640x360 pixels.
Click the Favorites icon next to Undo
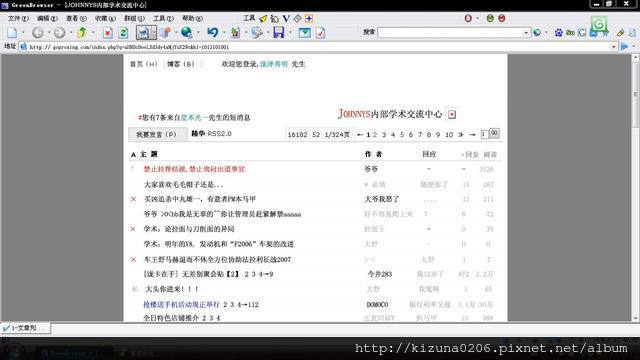(235, 33)
